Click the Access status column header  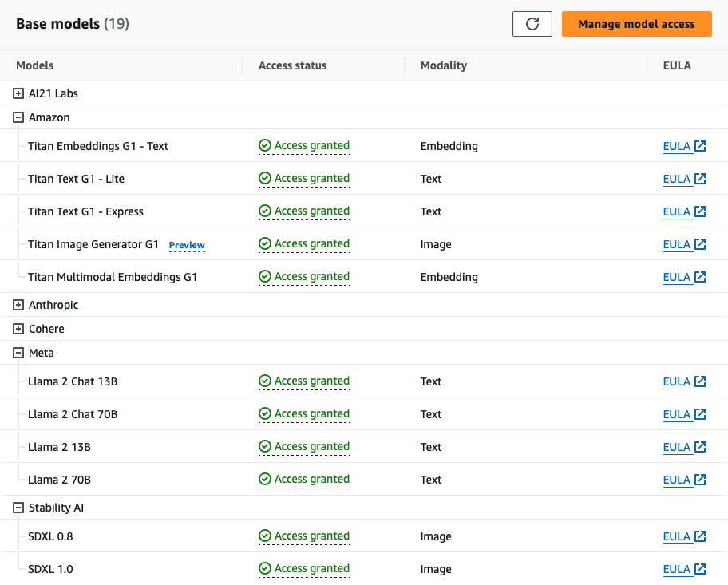pyautogui.click(x=292, y=65)
